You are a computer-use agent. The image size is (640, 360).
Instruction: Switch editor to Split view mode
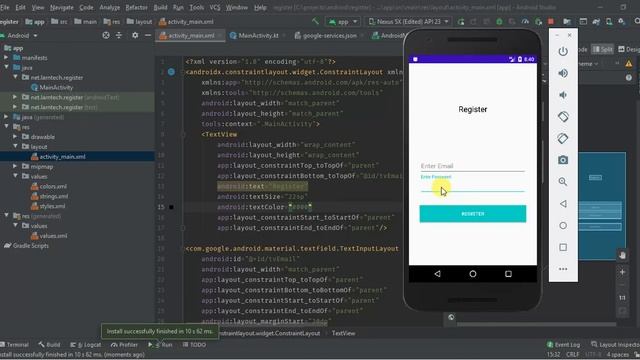point(603,49)
